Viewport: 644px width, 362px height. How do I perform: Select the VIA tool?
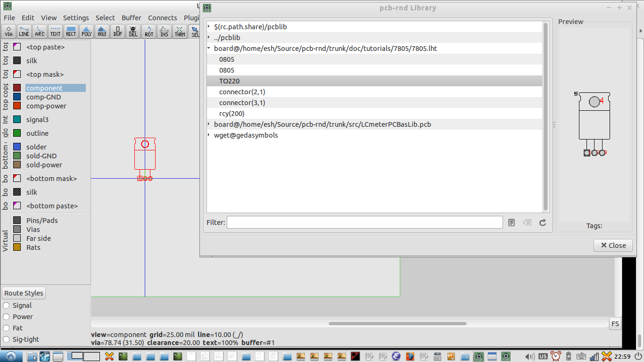click(x=8, y=32)
